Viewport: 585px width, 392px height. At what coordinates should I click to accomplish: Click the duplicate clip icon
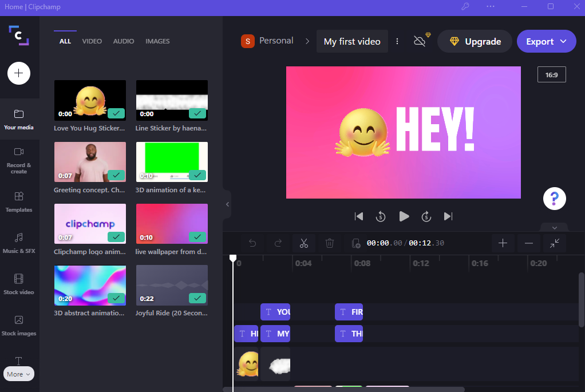[356, 243]
